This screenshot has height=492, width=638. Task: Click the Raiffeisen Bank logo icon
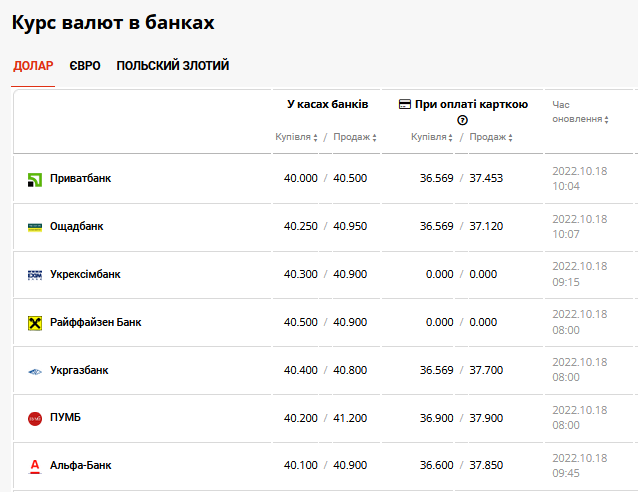pos(35,323)
